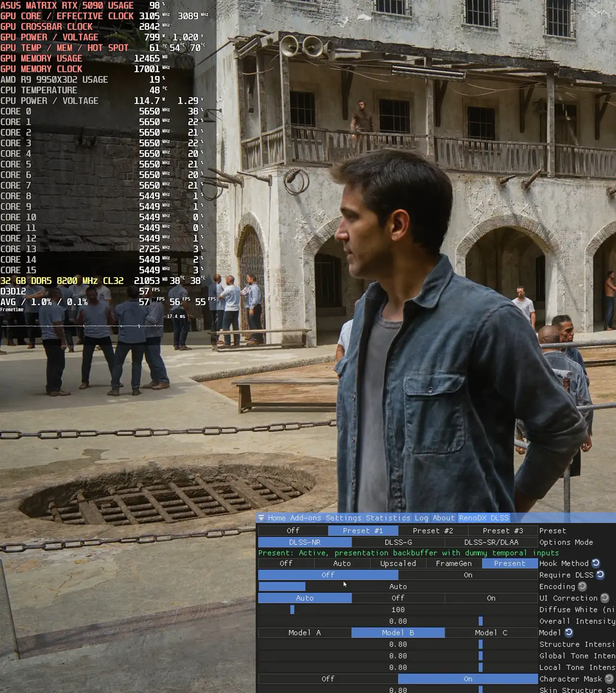616x693 pixels.
Task: Click the Encoding reset icon
Action: coord(582,586)
